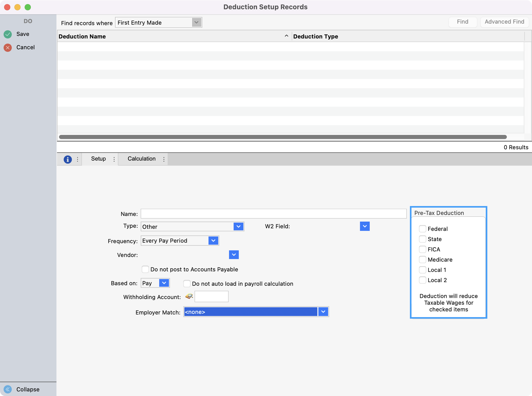Click the Deduction Name sort arrow

coord(286,36)
